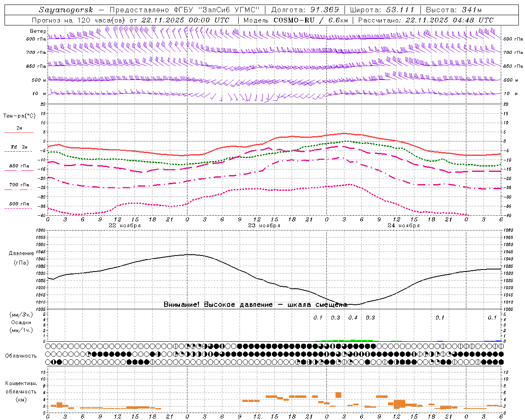Click 'Предоставлено ФГБУ "ЗапСиб УГМС"' header text

pos(185,10)
